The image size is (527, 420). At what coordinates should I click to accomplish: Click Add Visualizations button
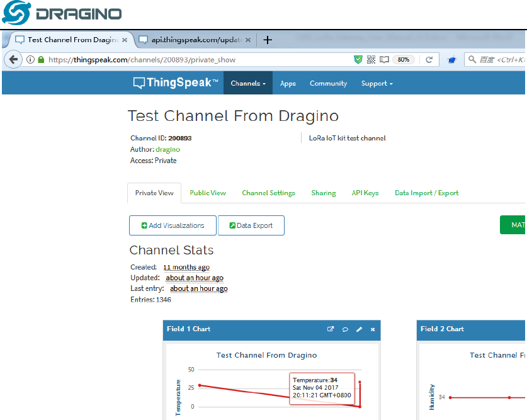click(x=173, y=225)
